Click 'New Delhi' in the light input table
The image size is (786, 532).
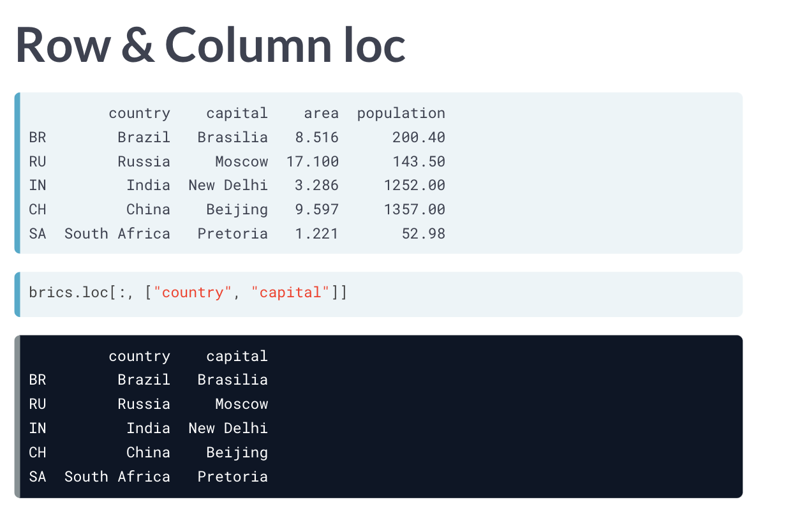click(x=228, y=186)
